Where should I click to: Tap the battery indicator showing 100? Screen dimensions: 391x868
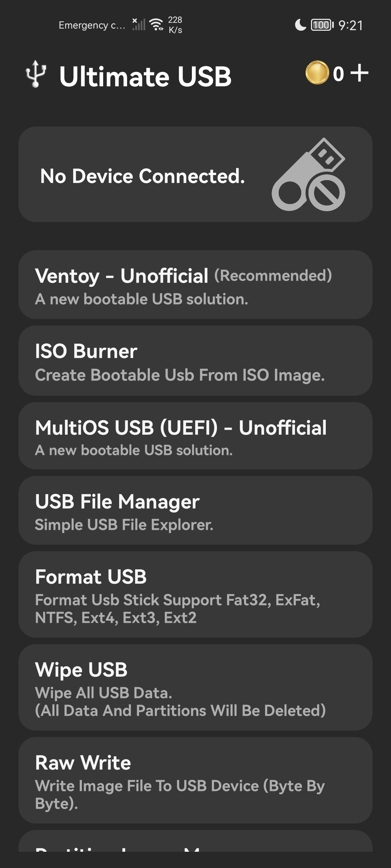[321, 25]
